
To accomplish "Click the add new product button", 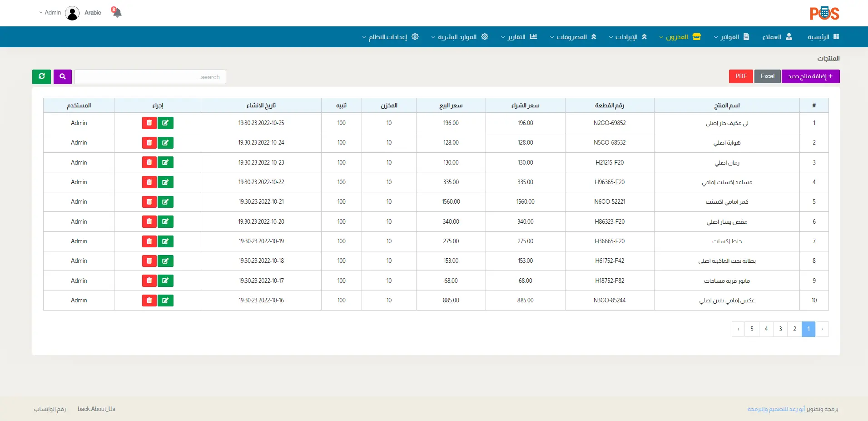I will point(810,76).
